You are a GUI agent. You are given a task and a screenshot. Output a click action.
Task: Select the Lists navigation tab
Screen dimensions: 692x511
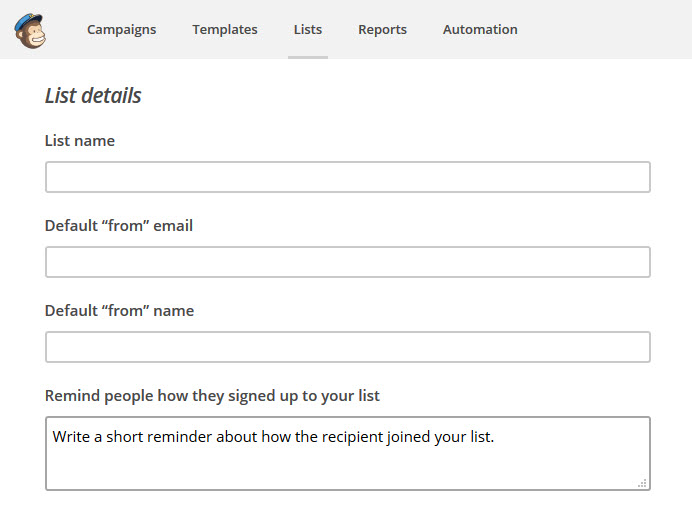308,30
